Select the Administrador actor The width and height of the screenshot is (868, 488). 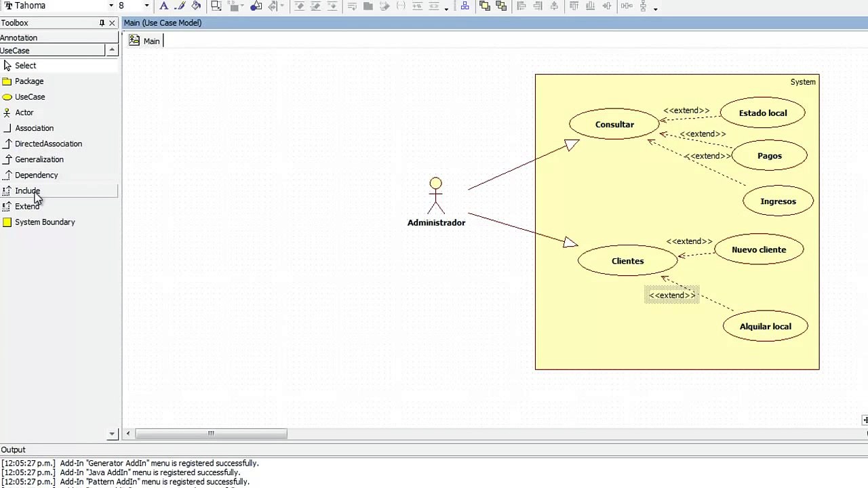(436, 201)
